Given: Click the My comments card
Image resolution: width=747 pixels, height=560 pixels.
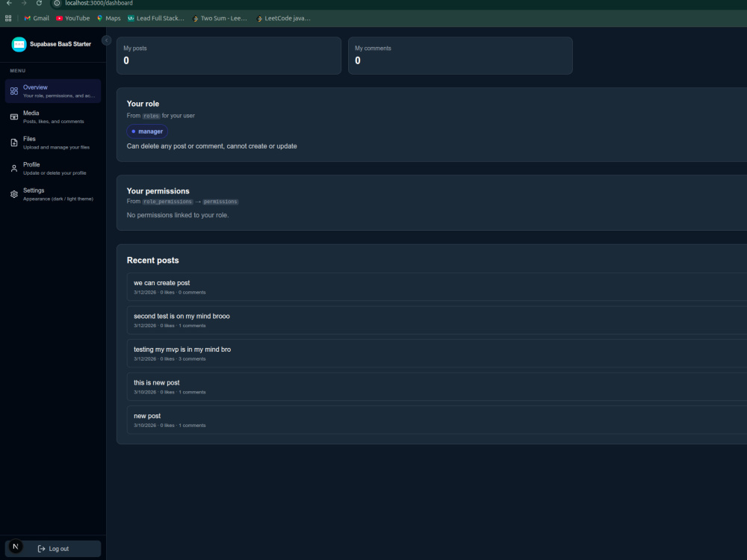Looking at the screenshot, I should (x=460, y=56).
